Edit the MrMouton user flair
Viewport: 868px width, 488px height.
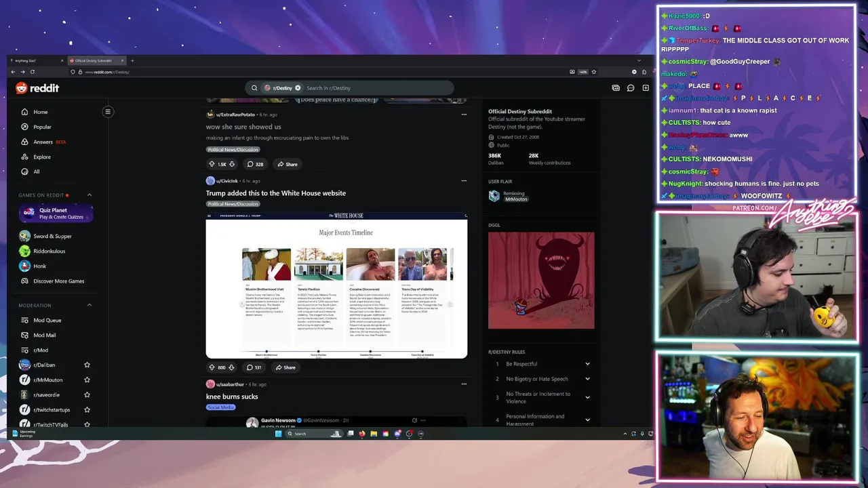(x=516, y=199)
